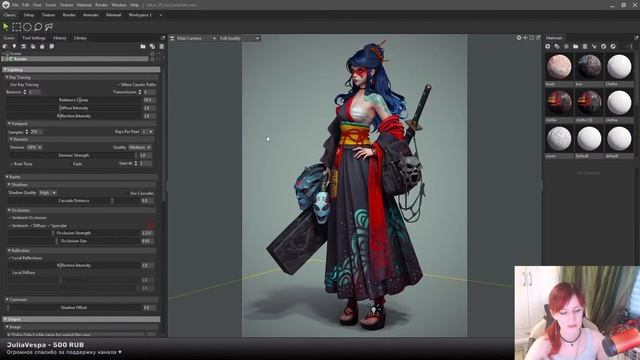Open the File menu
Screen dimensions: 640x360
(x=15, y=5)
